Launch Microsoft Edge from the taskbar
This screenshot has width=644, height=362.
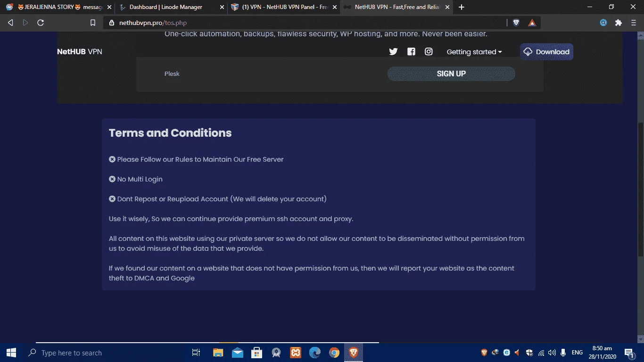tap(315, 353)
